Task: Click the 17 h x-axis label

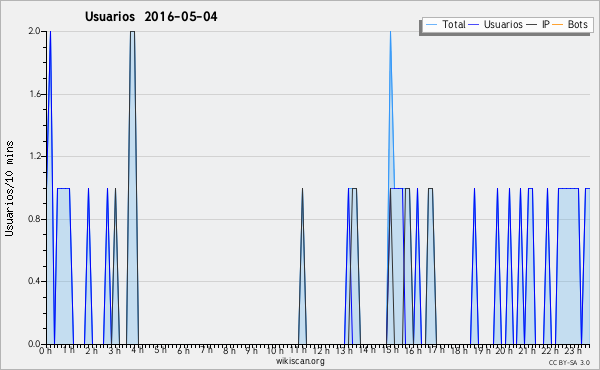Action: tap(436, 350)
